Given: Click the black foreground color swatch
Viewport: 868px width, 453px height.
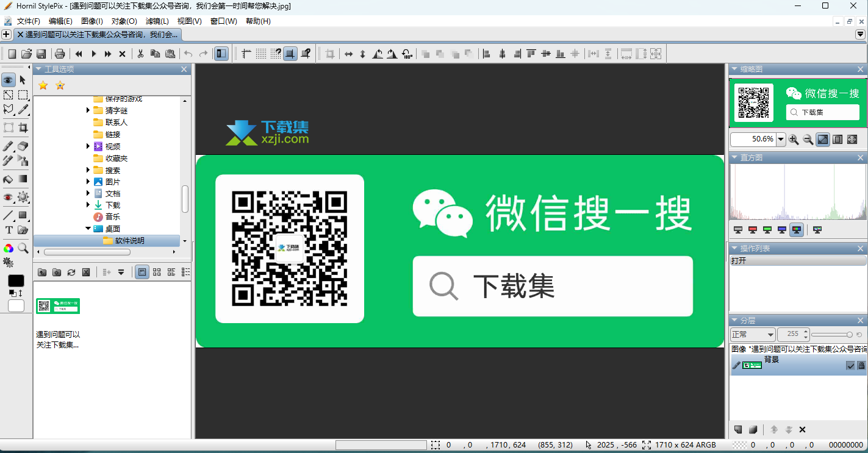Looking at the screenshot, I should click(16, 280).
